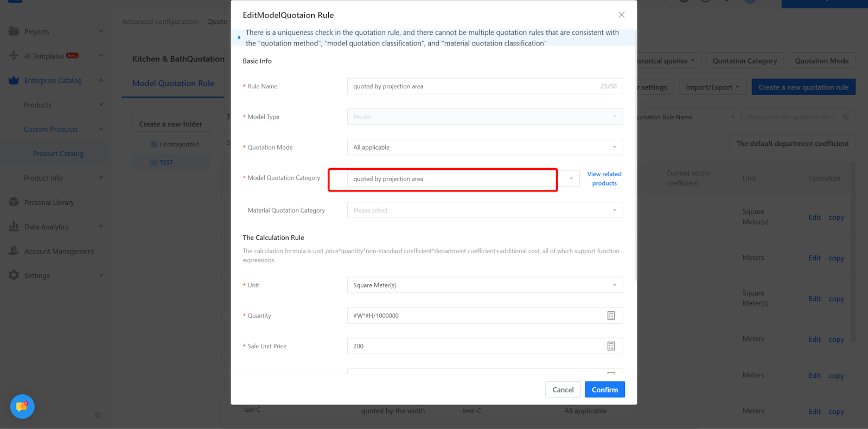
Task: Close the Edit Model Quotation Rule dialog
Action: click(622, 15)
